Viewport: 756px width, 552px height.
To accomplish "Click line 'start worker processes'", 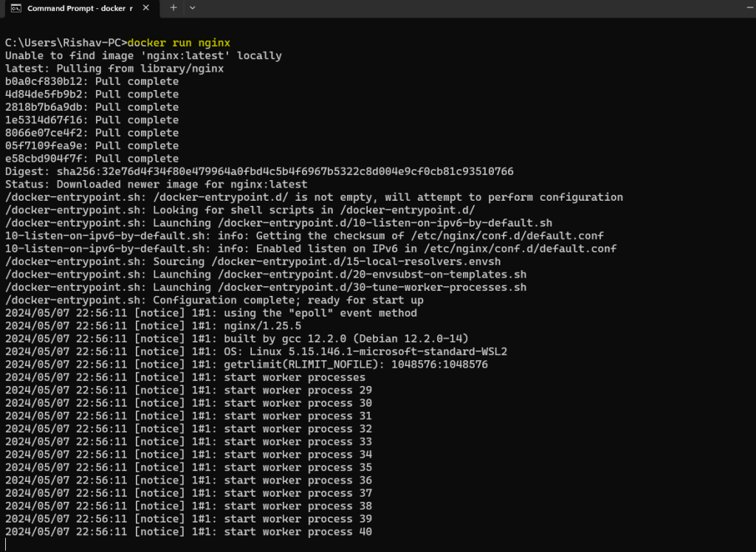I will pyautogui.click(x=185, y=378).
